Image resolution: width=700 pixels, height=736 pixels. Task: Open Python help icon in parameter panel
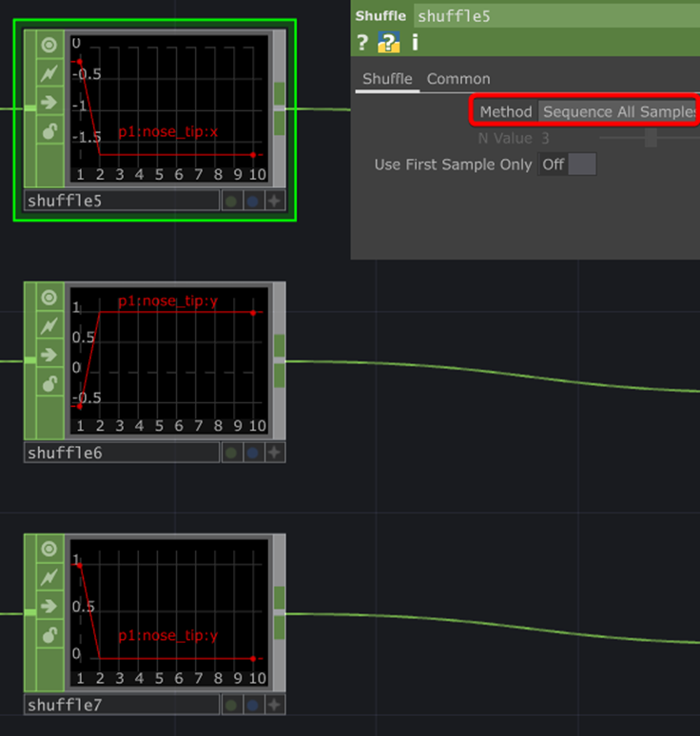(389, 43)
